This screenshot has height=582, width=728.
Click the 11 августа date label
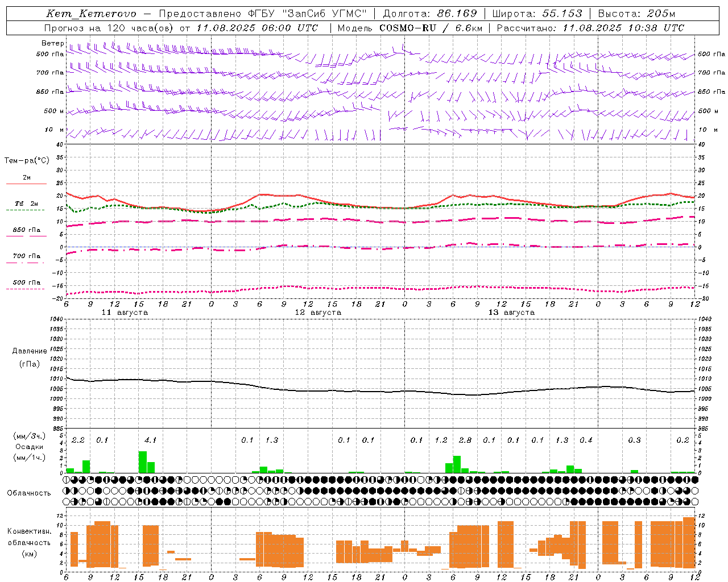[125, 313]
